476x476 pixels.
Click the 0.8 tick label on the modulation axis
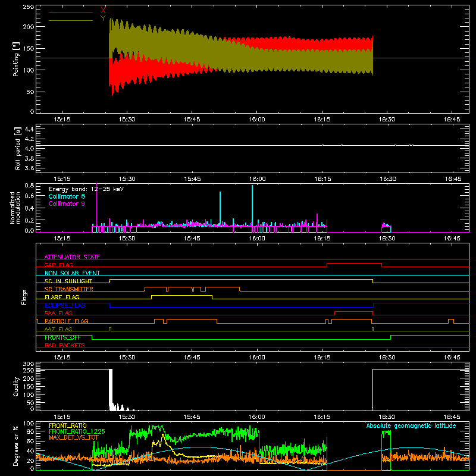(x=29, y=186)
